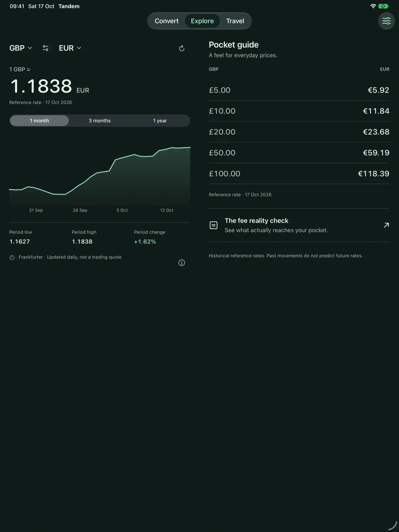Tap the Frankfurter updated daily note
This screenshot has width=399, height=532.
click(x=70, y=257)
